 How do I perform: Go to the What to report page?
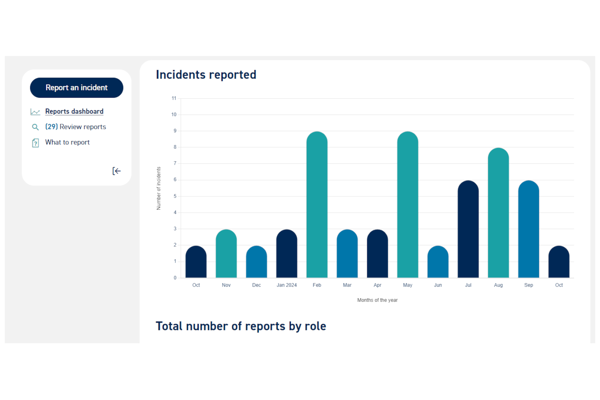tap(67, 143)
